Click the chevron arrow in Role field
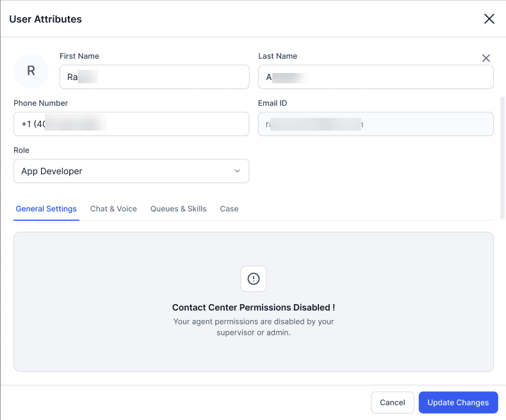This screenshot has width=506, height=420. (237, 171)
